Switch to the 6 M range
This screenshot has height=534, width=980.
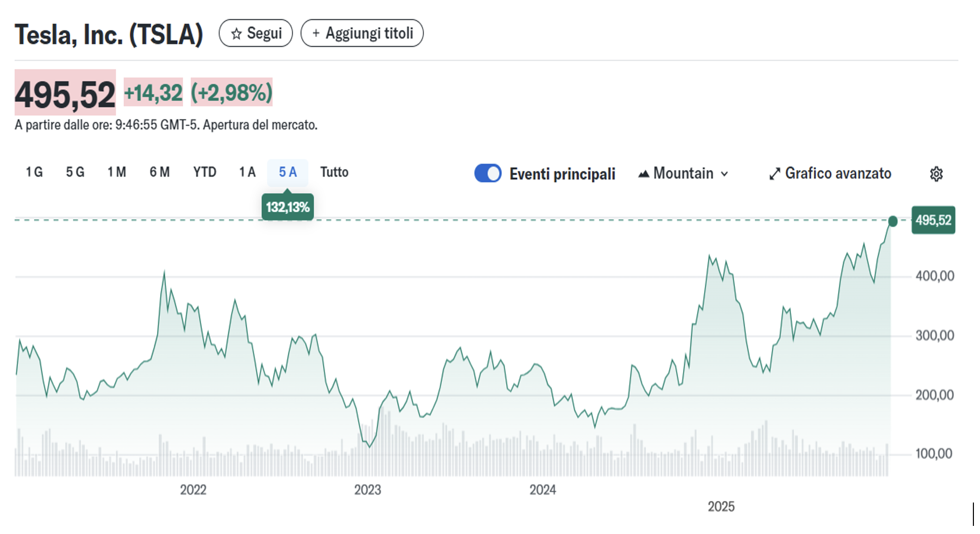point(159,173)
